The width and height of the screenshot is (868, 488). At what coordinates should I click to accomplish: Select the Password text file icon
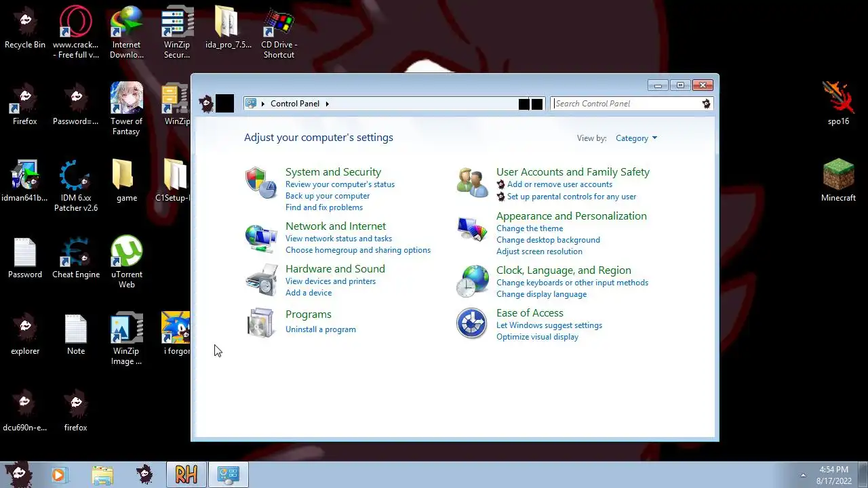coord(25,257)
